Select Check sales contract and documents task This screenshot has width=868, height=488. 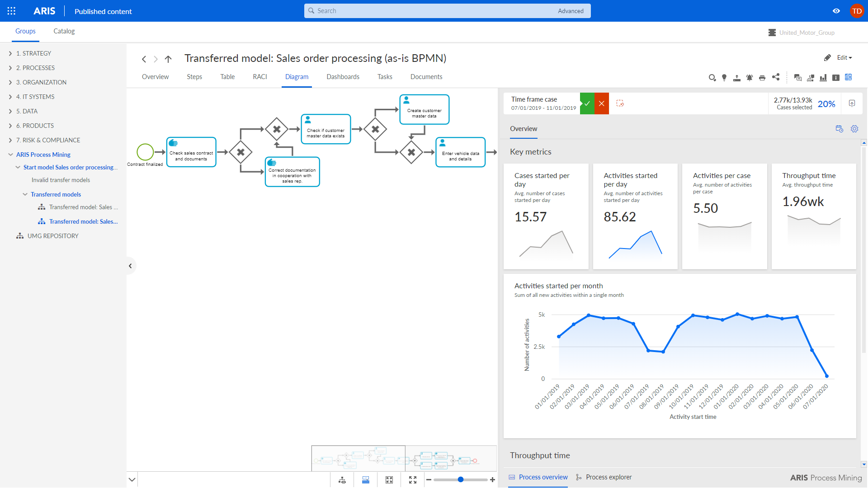191,152
